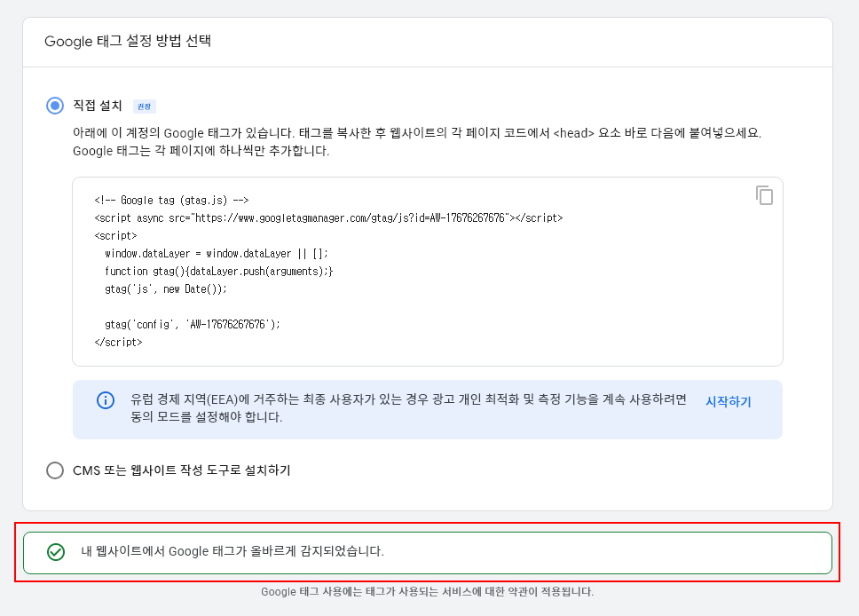Screen dimensions: 859x616
Task: Click the tag detected success message
Action: pos(232,551)
